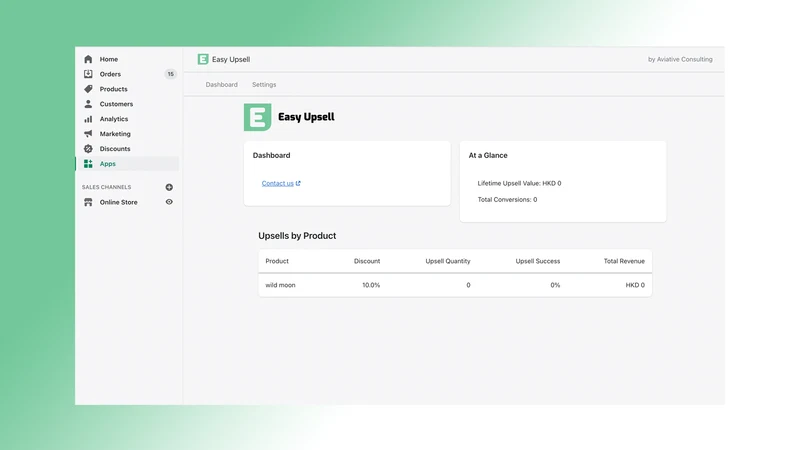Click 'by Aviative Consulting' text
This screenshot has height=450, width=800.
point(680,59)
